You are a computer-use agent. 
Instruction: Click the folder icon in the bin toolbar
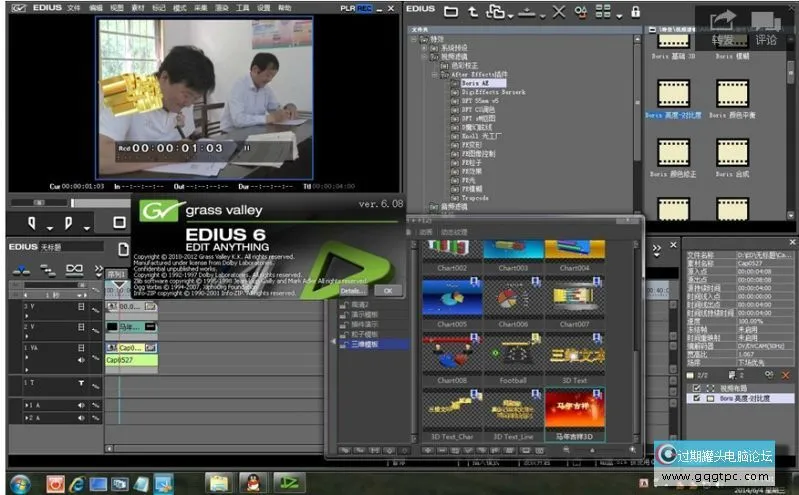tap(452, 12)
